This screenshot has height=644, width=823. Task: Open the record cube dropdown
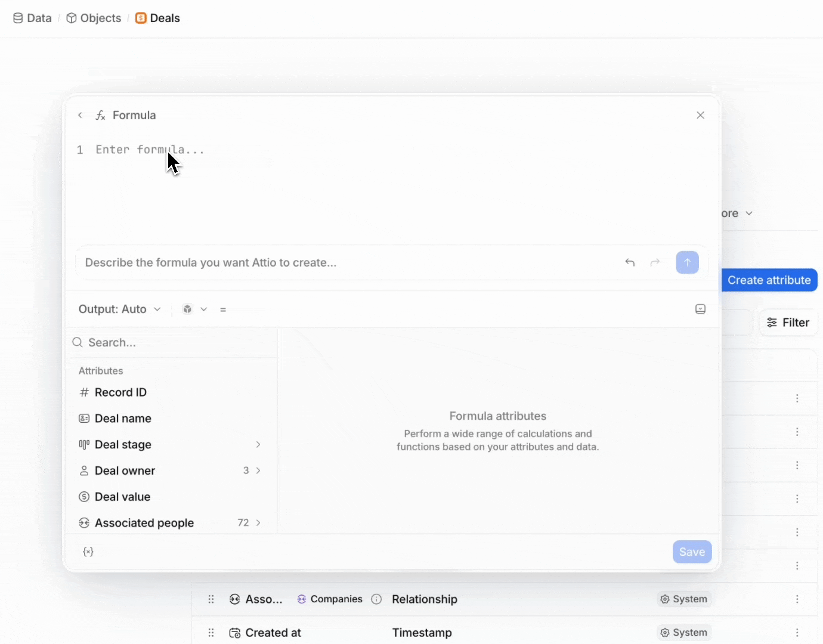[195, 309]
